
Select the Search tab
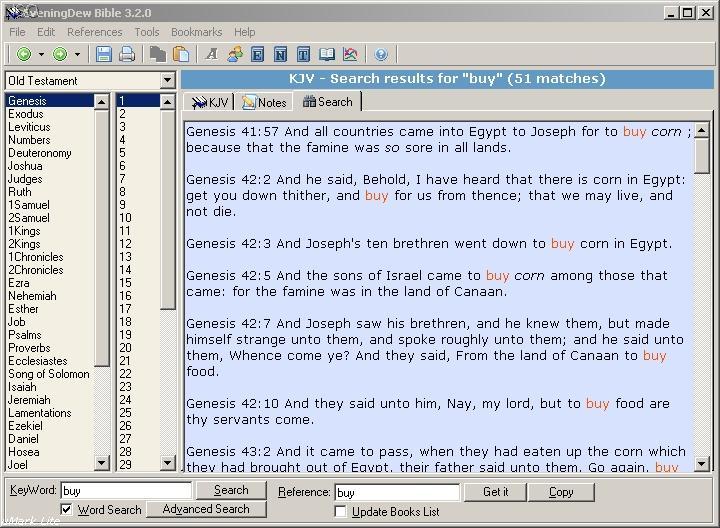pyautogui.click(x=328, y=101)
